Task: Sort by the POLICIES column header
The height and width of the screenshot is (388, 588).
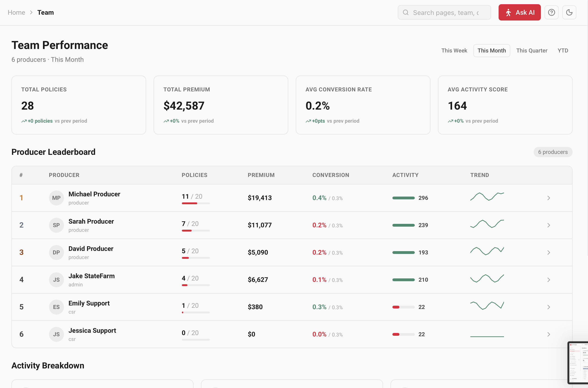Action: [194, 175]
